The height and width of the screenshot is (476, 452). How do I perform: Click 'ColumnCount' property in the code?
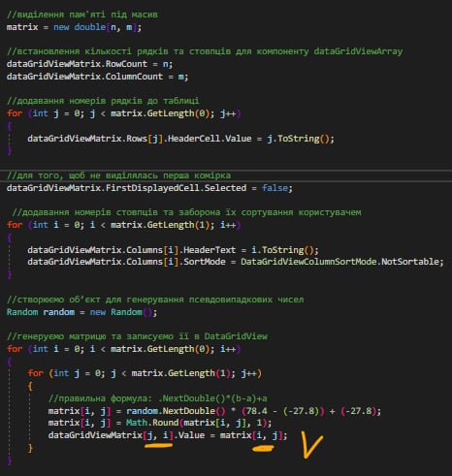click(134, 77)
